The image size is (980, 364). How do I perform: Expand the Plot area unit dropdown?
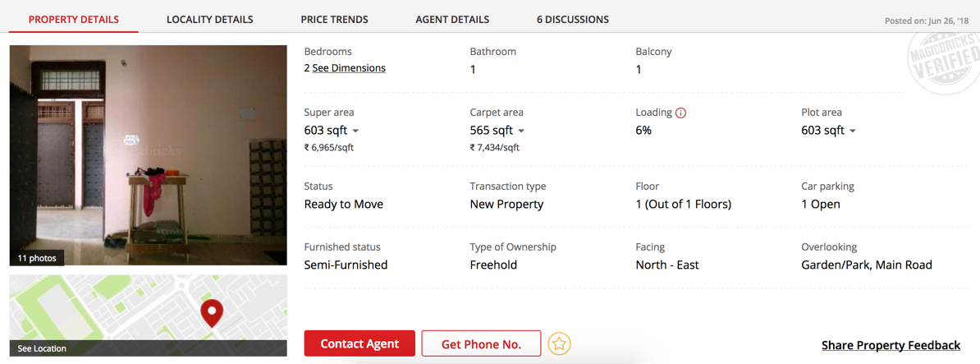pyautogui.click(x=853, y=131)
